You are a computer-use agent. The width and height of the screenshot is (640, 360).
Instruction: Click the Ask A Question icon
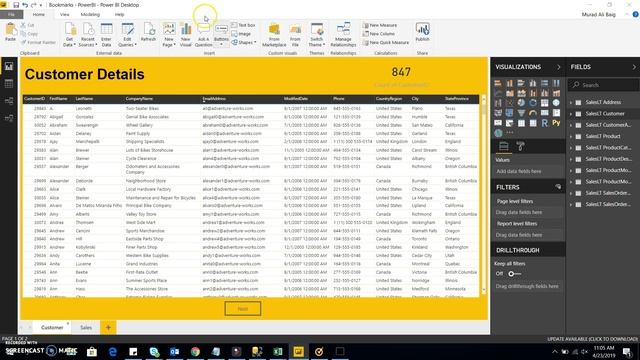click(x=203, y=35)
